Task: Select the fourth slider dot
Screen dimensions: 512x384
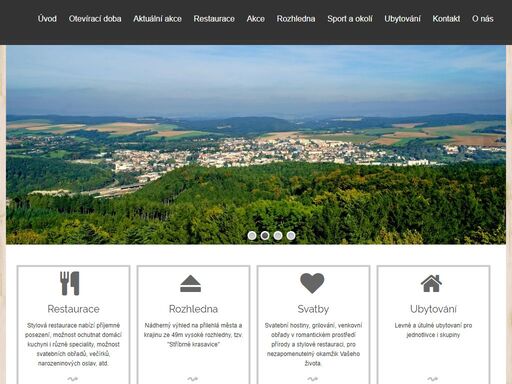Action: click(x=291, y=236)
